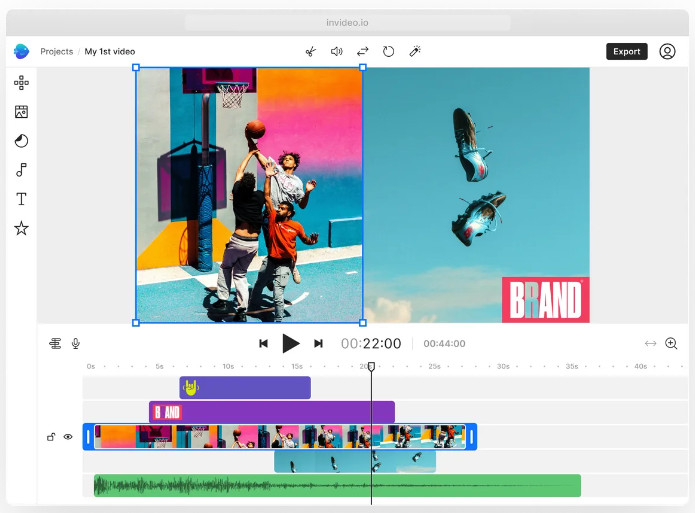Go to Projects breadcrumb link
The width and height of the screenshot is (695, 513).
coord(56,51)
